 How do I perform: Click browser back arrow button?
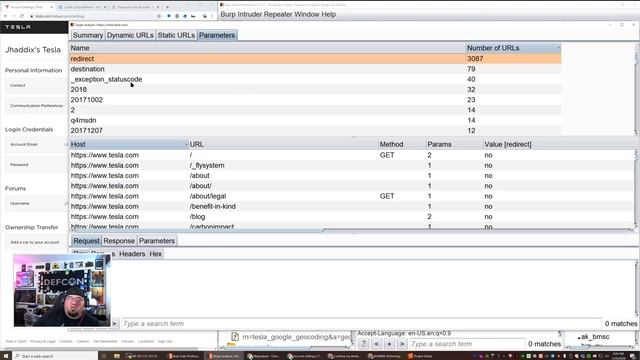[x=6, y=16]
